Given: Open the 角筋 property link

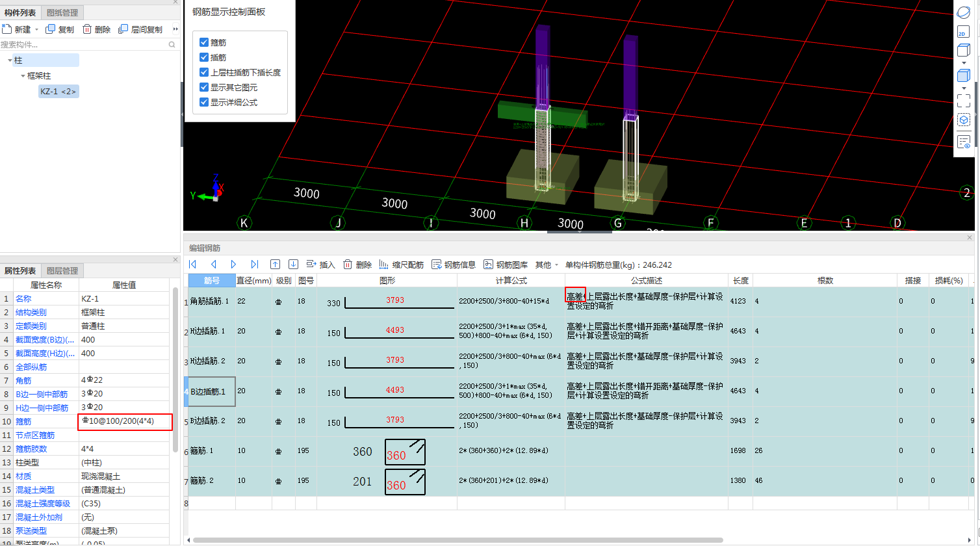Looking at the screenshot, I should tap(23, 380).
